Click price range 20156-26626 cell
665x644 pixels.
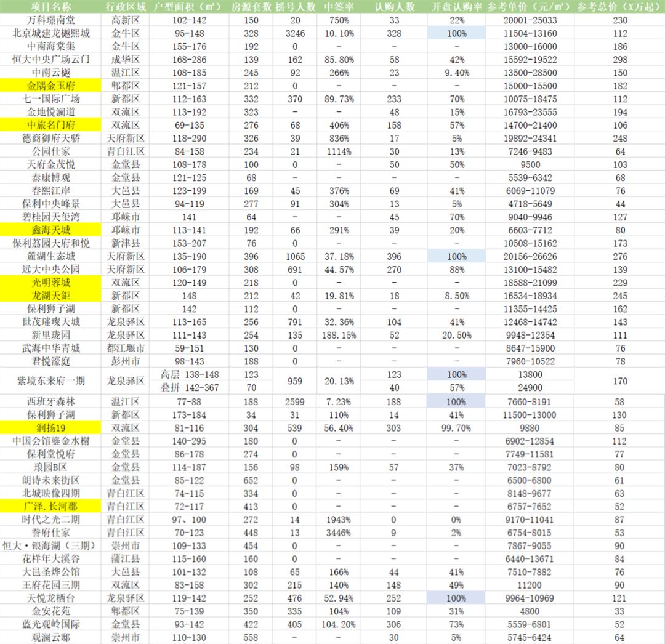pyautogui.click(x=530, y=257)
